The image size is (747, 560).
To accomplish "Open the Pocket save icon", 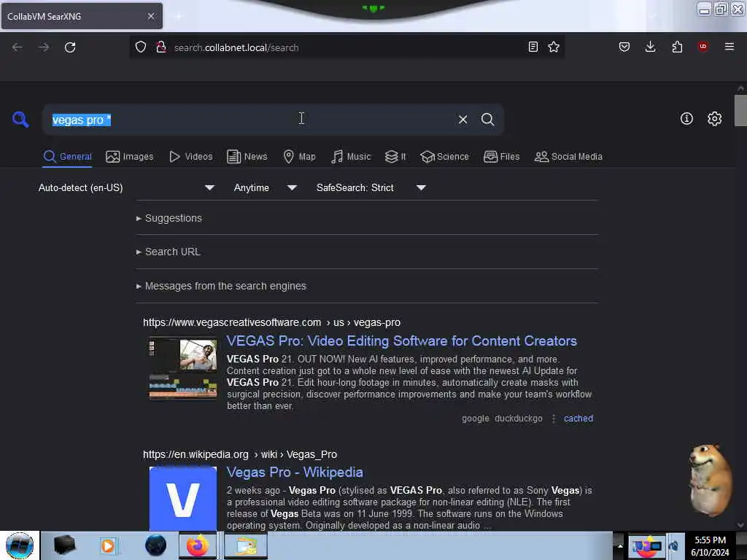I will [624, 47].
